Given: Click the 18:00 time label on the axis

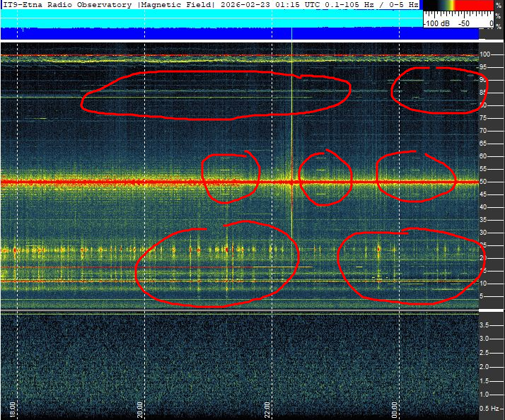Looking at the screenshot, I should (13, 408).
